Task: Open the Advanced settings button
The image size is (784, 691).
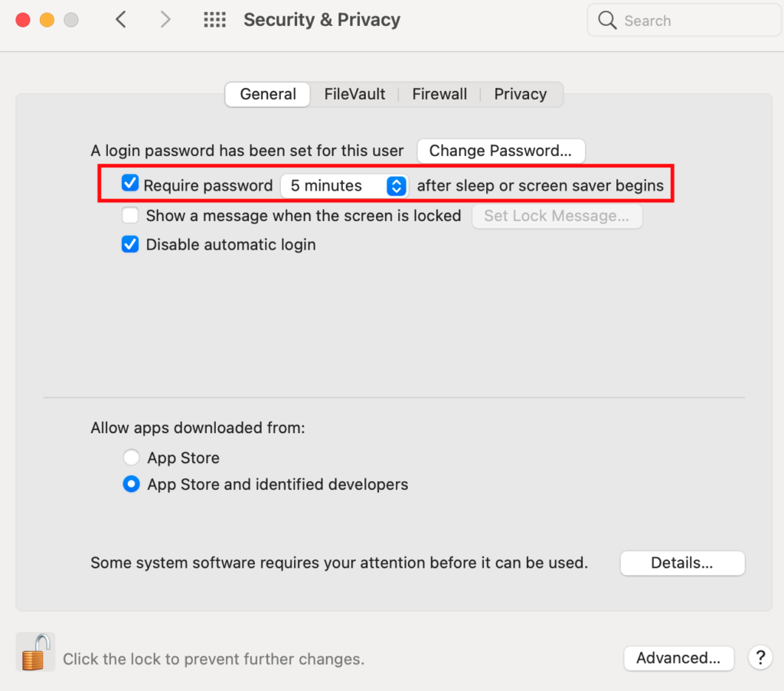Action: pyautogui.click(x=678, y=658)
